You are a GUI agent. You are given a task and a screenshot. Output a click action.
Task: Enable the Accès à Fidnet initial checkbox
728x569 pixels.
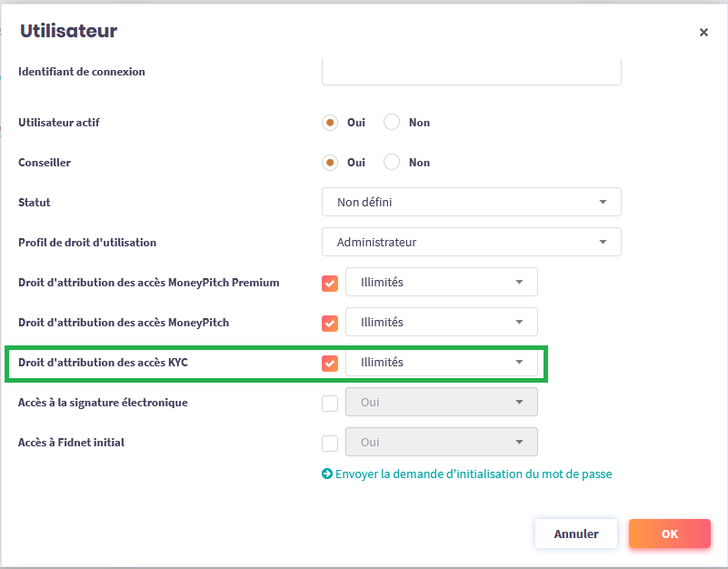(330, 443)
